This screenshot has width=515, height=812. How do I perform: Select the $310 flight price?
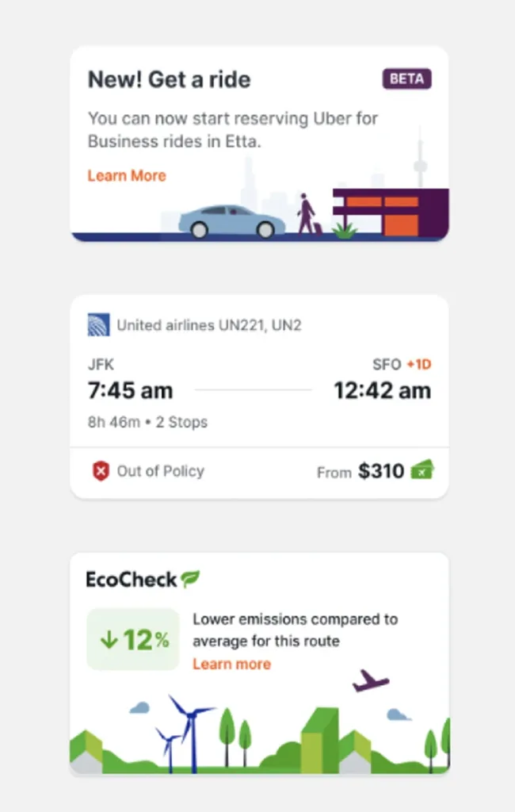(381, 471)
